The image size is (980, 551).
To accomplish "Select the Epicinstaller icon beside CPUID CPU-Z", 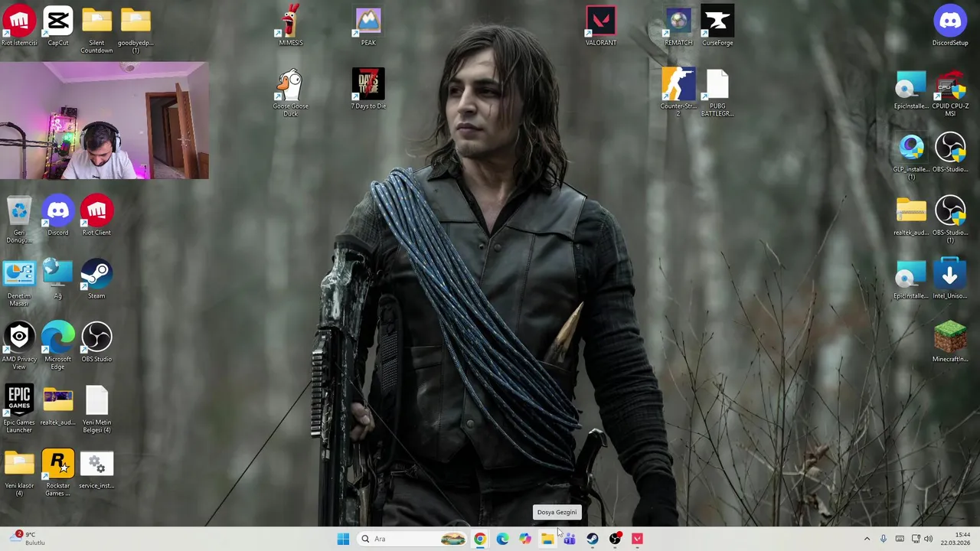I will [911, 89].
